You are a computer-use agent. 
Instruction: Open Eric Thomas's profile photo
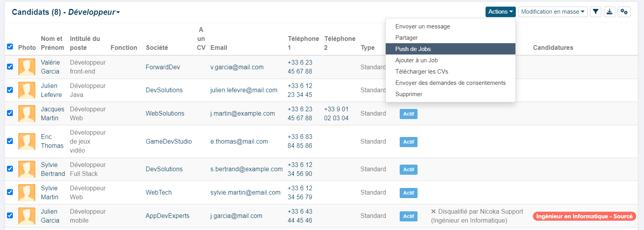click(x=27, y=141)
